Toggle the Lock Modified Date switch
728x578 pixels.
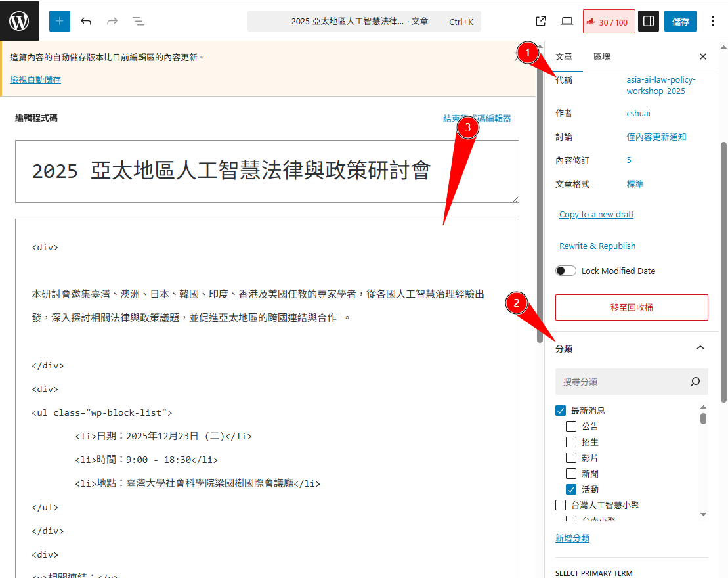[566, 271]
